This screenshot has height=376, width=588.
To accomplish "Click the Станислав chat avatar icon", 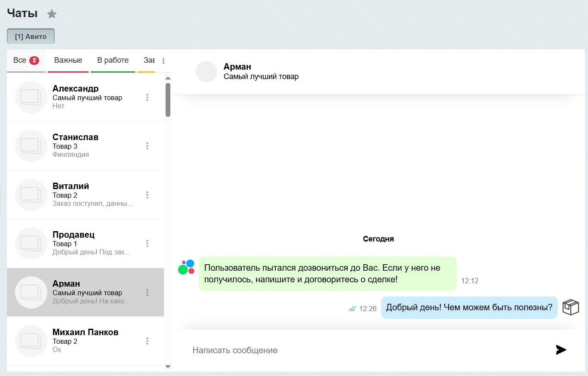I will point(31,146).
